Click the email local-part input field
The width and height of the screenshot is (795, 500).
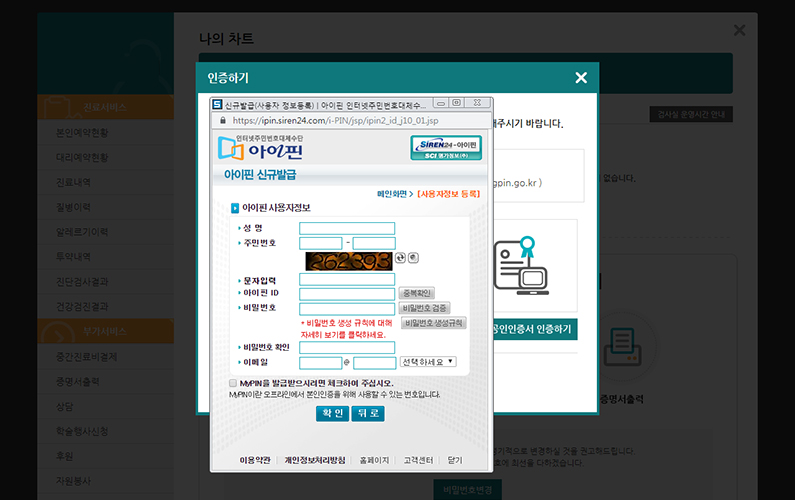320,363
